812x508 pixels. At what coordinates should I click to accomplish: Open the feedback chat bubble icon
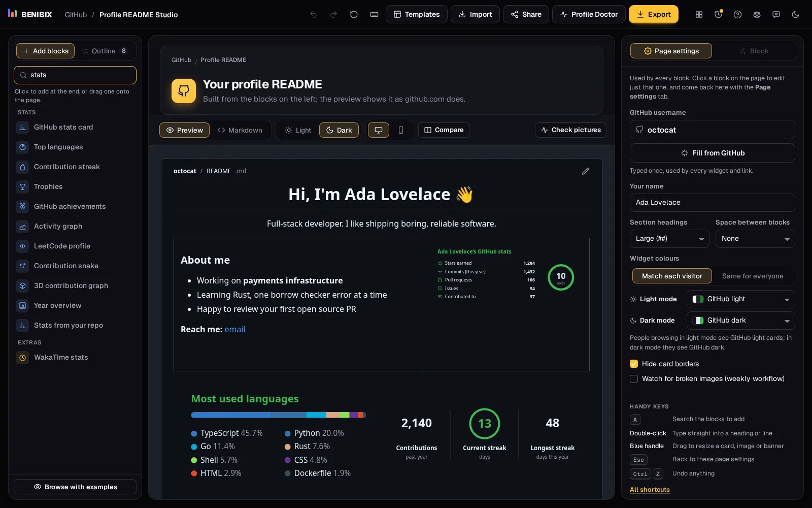pos(776,15)
